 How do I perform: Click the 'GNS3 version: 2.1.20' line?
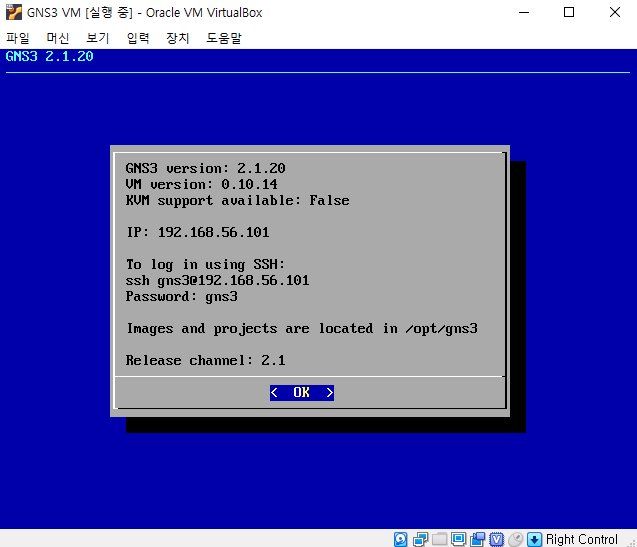click(206, 168)
